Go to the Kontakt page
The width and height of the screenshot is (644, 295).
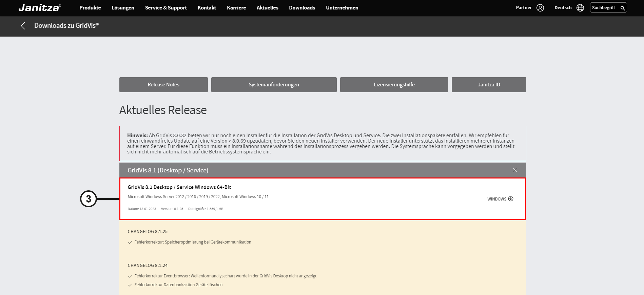point(207,8)
